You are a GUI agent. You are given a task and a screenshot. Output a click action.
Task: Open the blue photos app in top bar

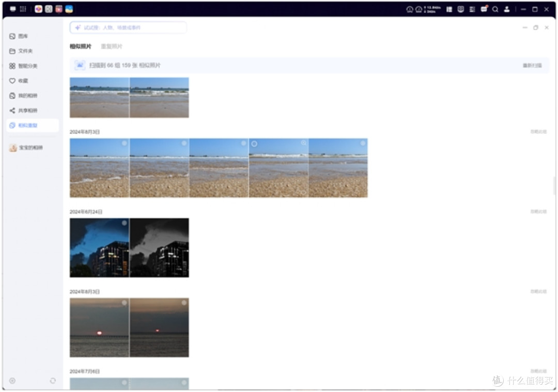click(x=69, y=9)
